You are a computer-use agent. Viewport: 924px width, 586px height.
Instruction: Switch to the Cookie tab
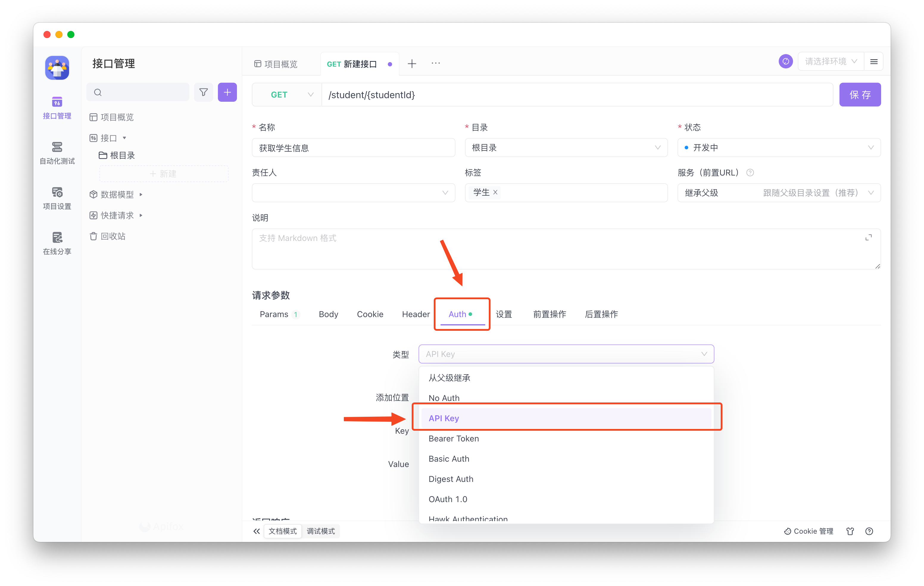[370, 314]
